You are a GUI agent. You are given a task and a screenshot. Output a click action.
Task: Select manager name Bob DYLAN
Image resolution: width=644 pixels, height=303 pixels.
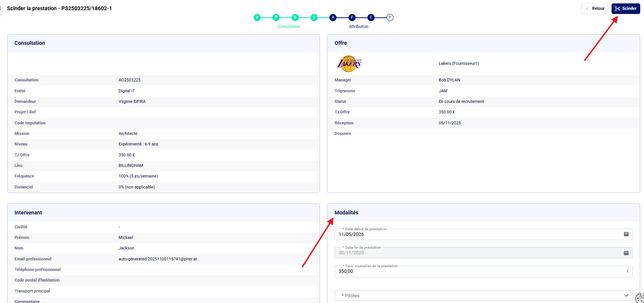pos(449,80)
